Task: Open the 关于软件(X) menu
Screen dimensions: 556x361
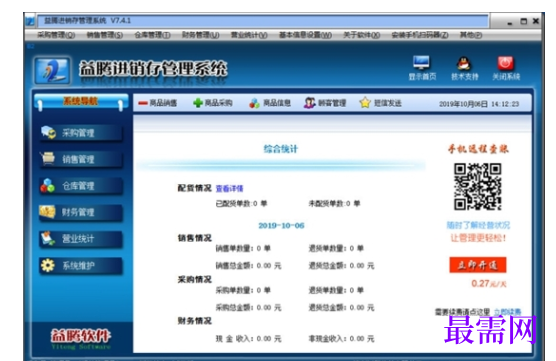Action: [x=361, y=35]
